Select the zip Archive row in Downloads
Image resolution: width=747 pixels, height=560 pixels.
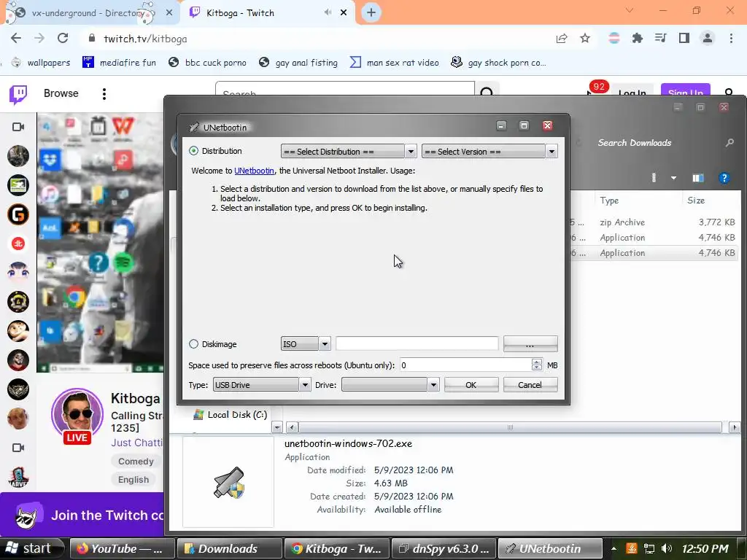click(x=654, y=222)
